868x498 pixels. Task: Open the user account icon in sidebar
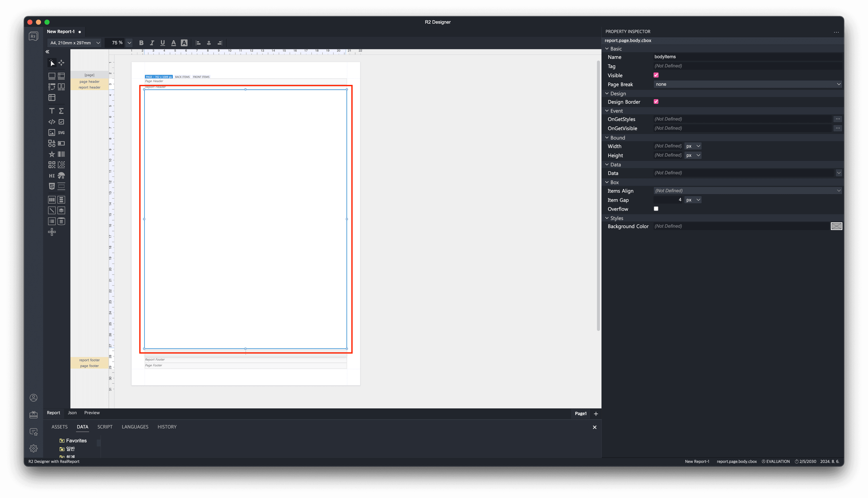[33, 398]
